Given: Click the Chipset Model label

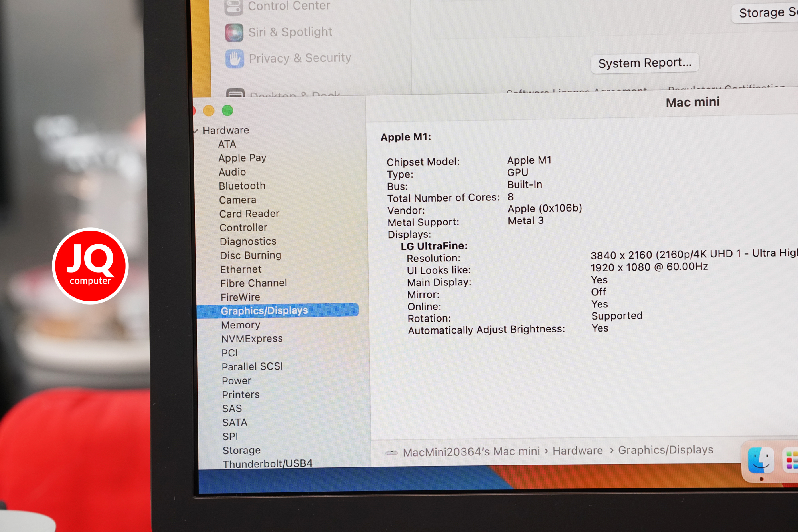Looking at the screenshot, I should (x=423, y=162).
